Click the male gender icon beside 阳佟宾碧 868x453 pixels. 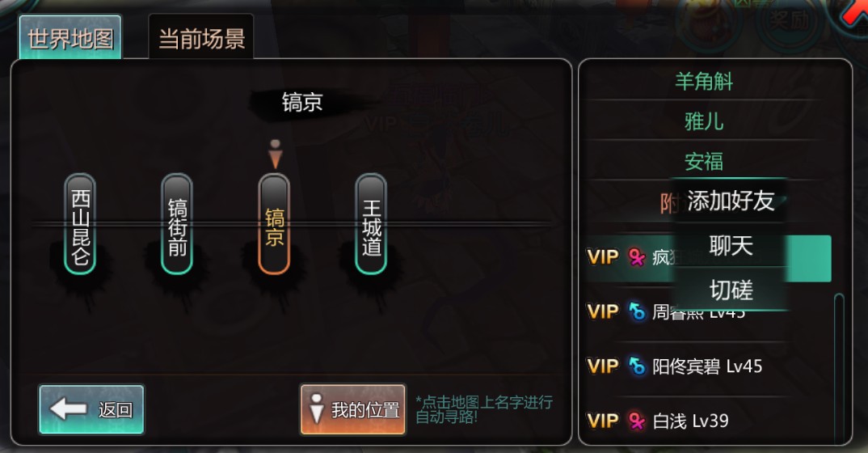click(x=637, y=366)
